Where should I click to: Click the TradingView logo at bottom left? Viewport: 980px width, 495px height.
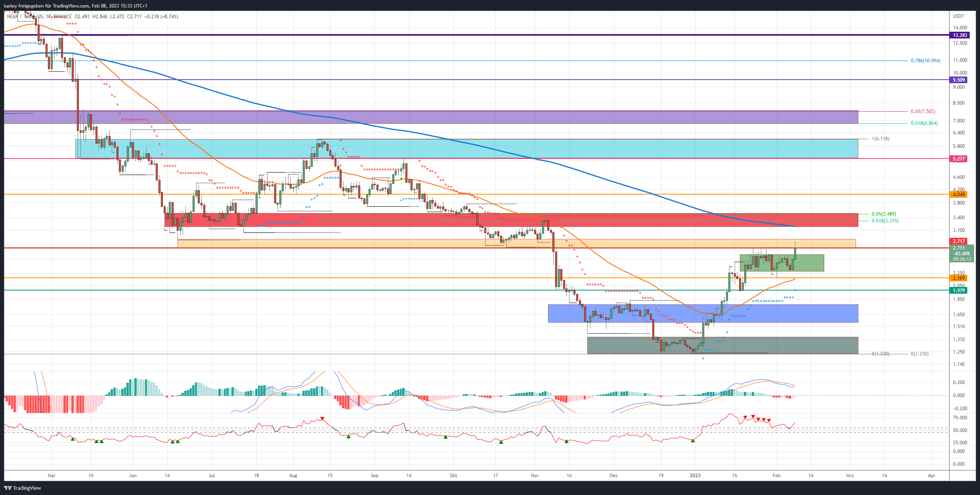click(x=23, y=488)
